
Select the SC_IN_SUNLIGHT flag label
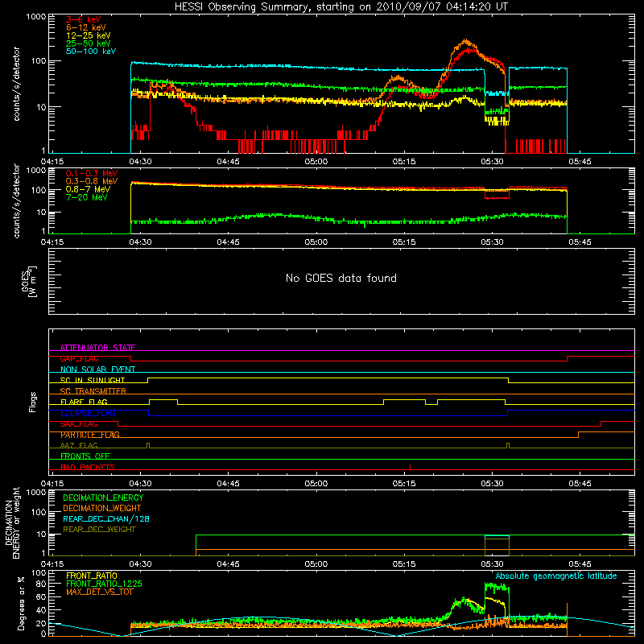pyautogui.click(x=93, y=380)
